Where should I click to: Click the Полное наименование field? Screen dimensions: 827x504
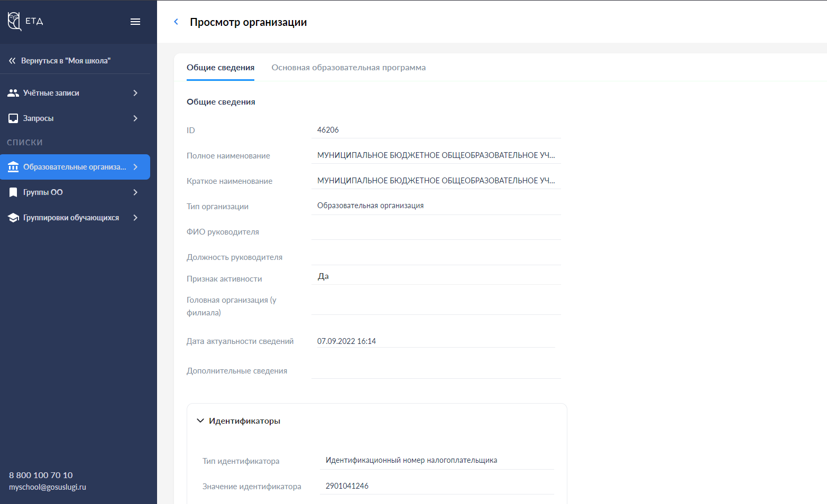coord(436,155)
